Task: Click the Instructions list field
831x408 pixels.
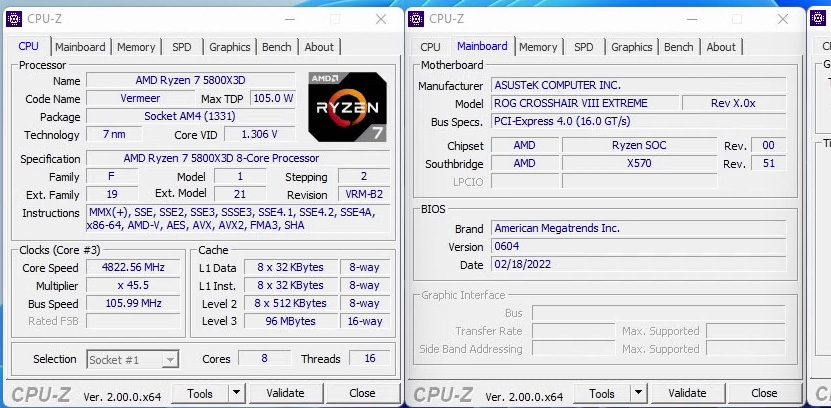Action: coord(238,219)
